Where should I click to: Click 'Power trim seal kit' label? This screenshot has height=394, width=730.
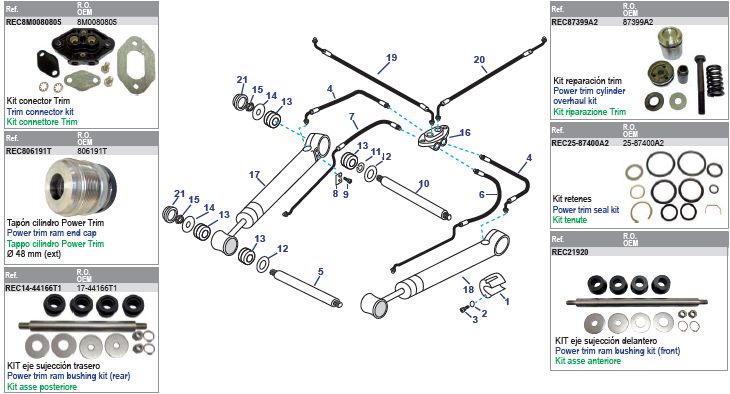click(586, 210)
